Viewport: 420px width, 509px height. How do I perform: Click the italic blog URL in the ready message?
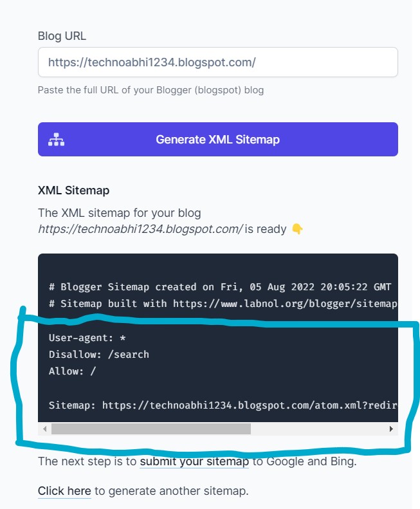pos(140,229)
